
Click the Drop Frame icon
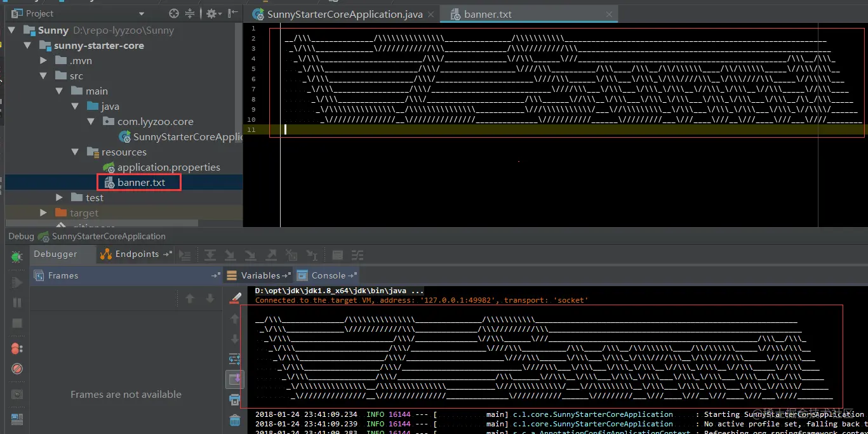pos(291,255)
